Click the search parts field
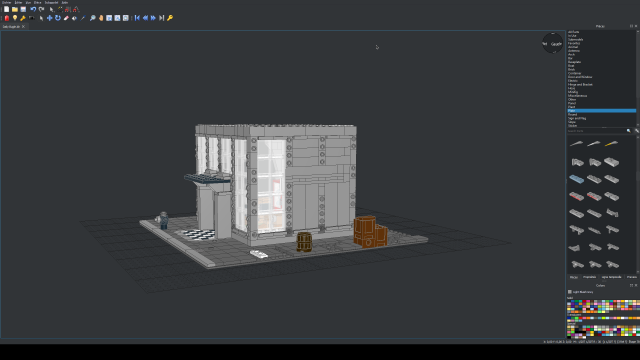 (x=597, y=131)
